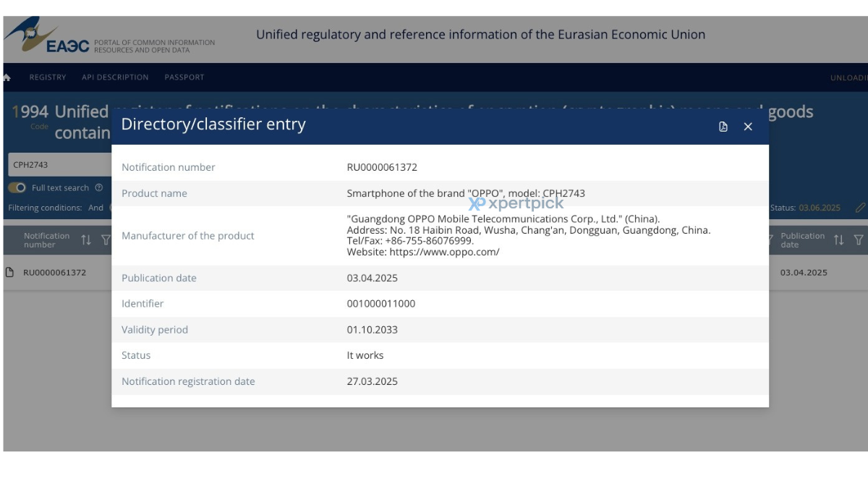Toggle the Full text search switch
868x492 pixels.
tap(17, 187)
